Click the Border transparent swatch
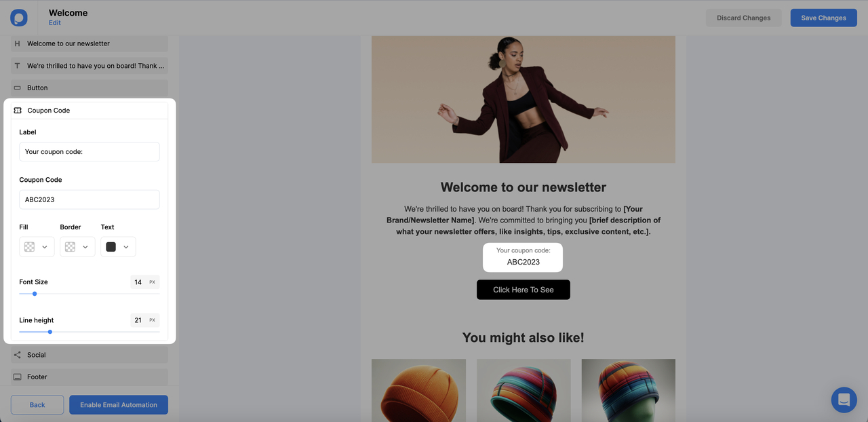 coord(71,247)
